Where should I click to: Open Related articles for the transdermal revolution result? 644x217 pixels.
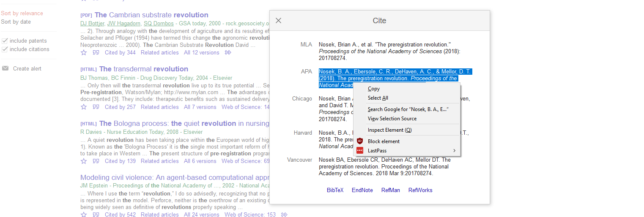(x=160, y=107)
